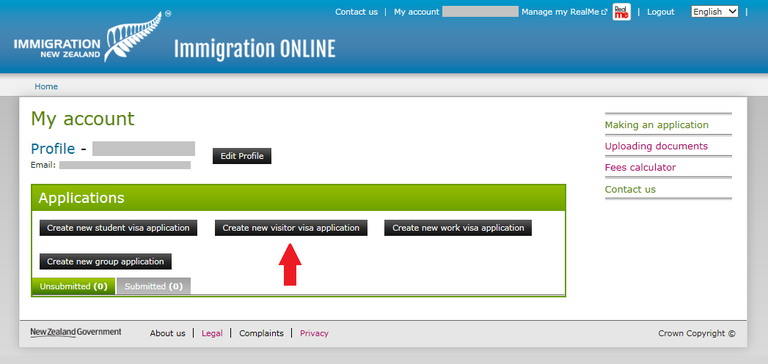
Task: Open Making an application sidebar link
Action: 656,125
